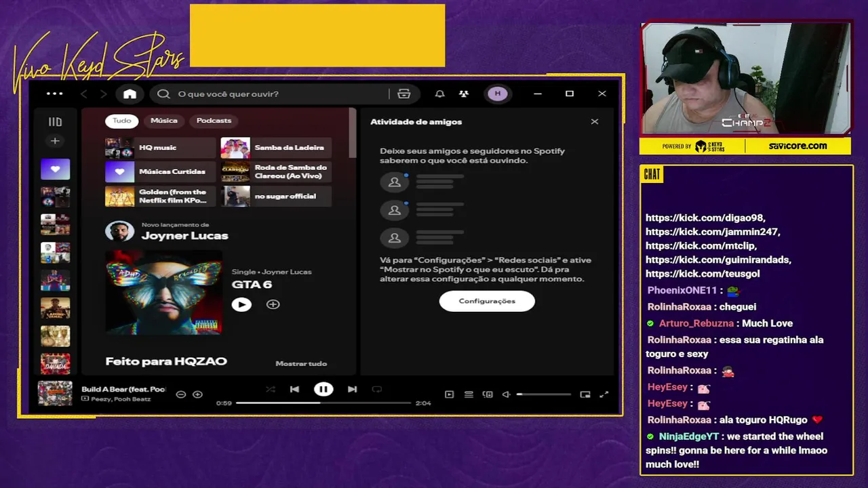Open 'Roda de Samba do Clareou (Ao Vivo)'
The image size is (868, 488).
click(x=276, y=172)
